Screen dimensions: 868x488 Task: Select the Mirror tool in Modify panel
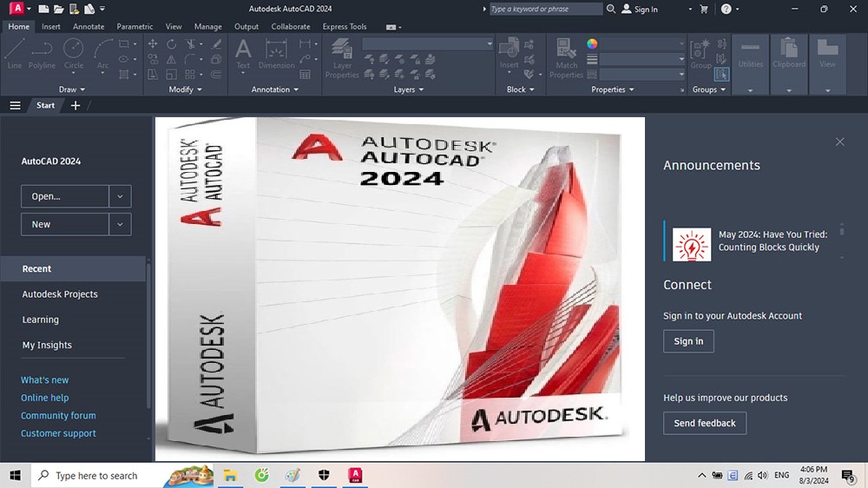pyautogui.click(x=172, y=59)
